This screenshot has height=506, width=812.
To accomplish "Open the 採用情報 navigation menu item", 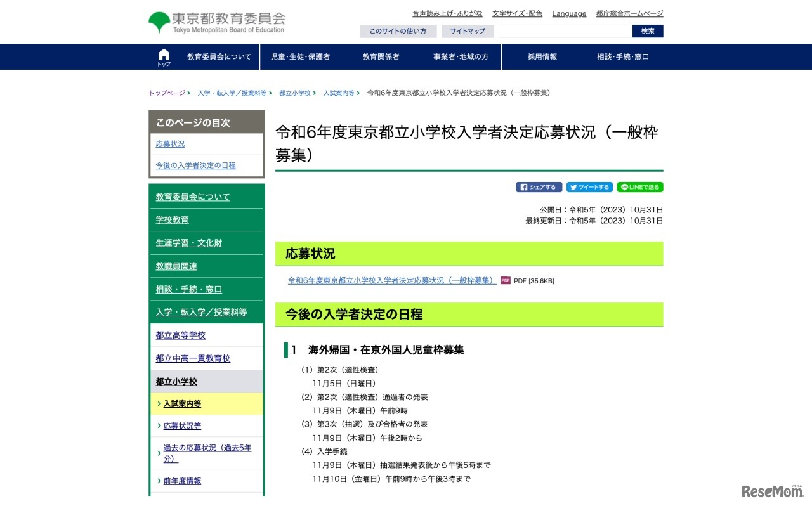I will pyautogui.click(x=542, y=57).
